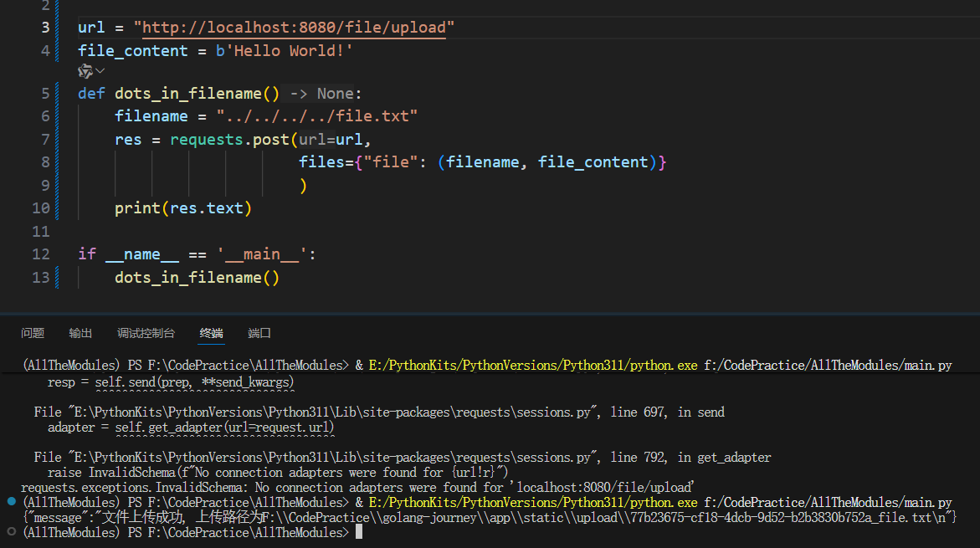The image size is (980, 548).
Task: Click the AI assistant icon above dots_in_filename
Action: [x=85, y=72]
